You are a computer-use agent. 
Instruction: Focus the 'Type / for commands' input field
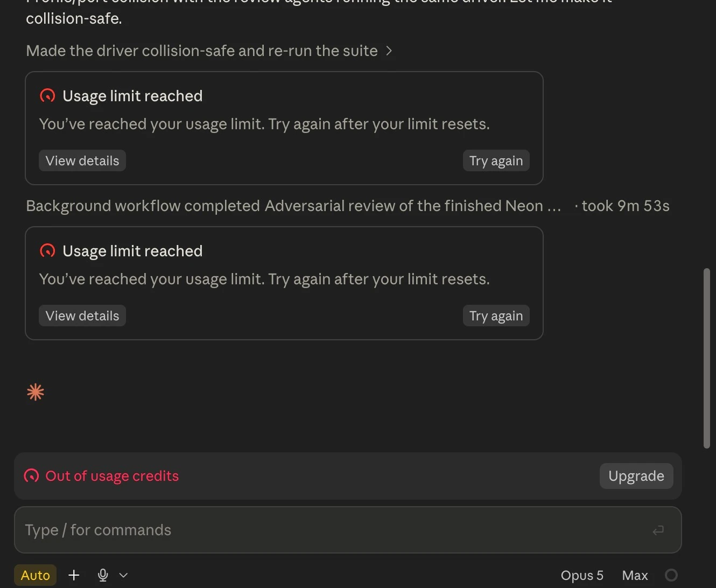pyautogui.click(x=348, y=530)
